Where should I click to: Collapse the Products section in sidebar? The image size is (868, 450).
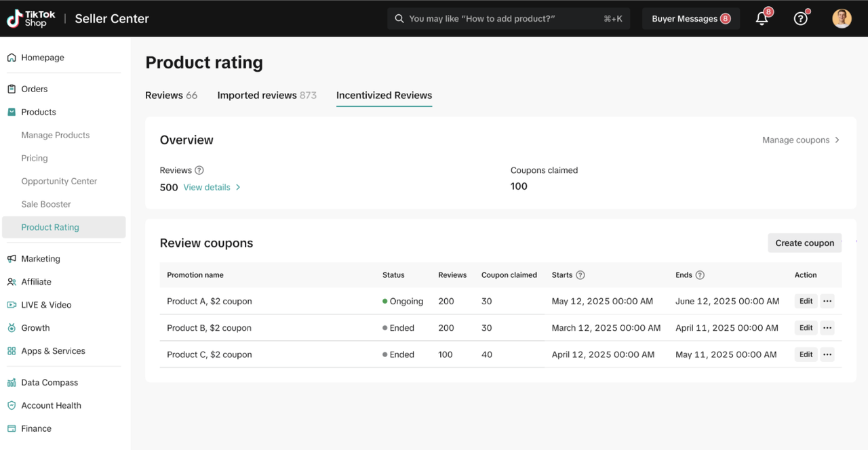click(x=38, y=112)
